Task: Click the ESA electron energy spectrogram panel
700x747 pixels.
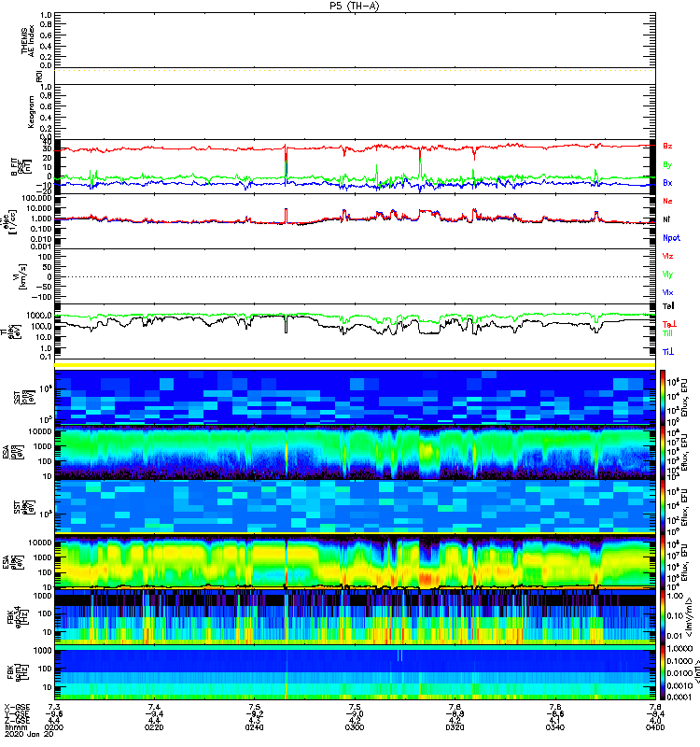Action: [355, 562]
